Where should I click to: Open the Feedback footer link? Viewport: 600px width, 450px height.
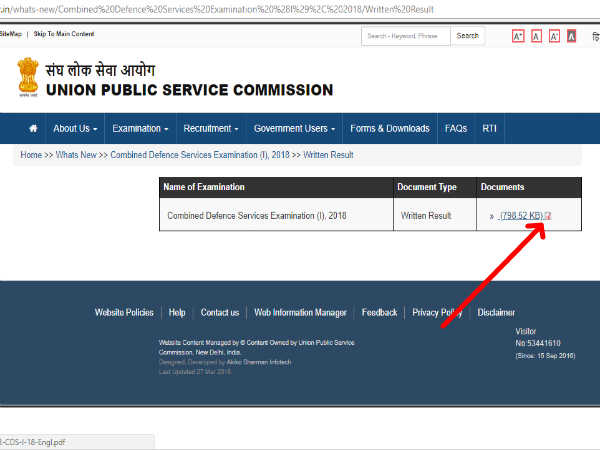pos(379,313)
